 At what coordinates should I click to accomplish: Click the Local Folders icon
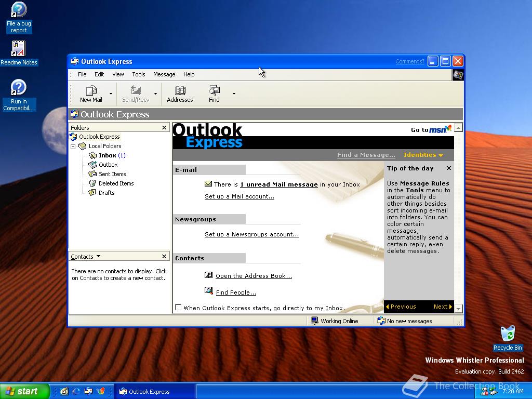83,146
